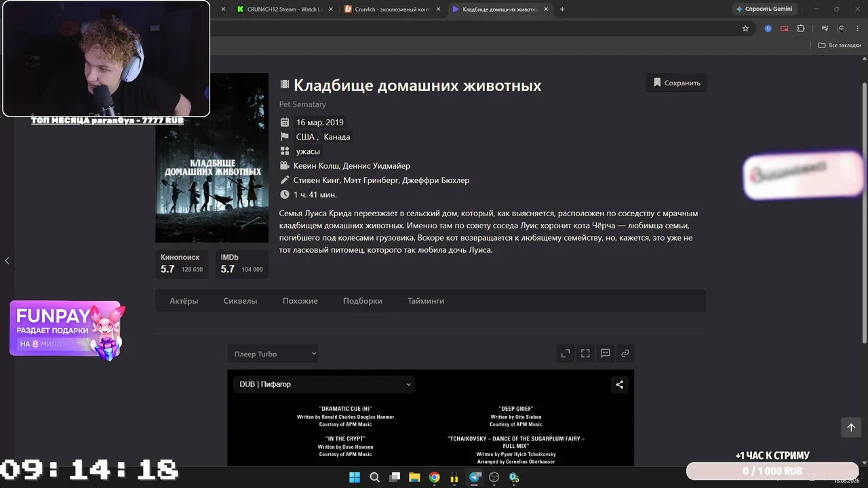Image resolution: width=868 pixels, height=488 pixels.
Task: Open the Chrome extensions puzzle menu
Action: pyautogui.click(x=801, y=28)
